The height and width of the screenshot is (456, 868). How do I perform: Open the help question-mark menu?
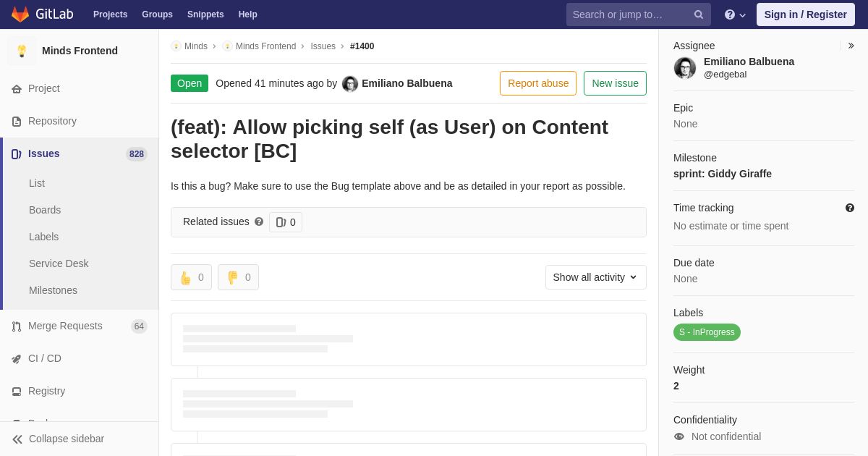(735, 14)
